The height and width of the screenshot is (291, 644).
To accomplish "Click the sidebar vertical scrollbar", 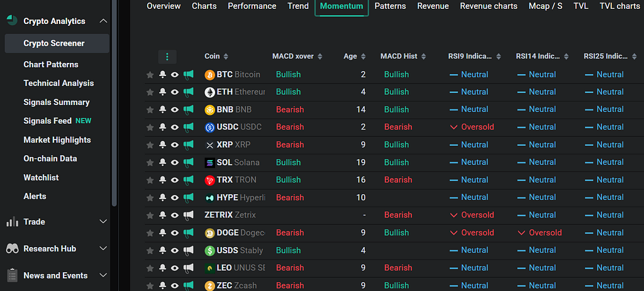I will click(114, 102).
